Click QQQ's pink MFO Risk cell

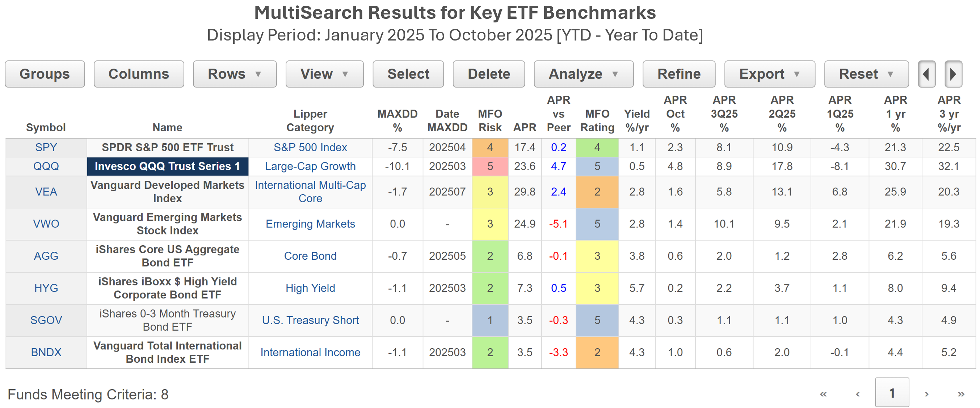489,166
